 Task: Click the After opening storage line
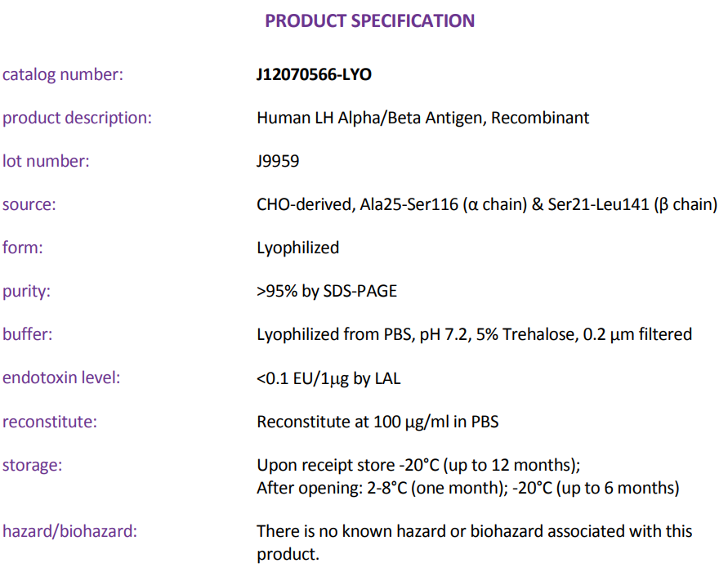click(x=468, y=488)
